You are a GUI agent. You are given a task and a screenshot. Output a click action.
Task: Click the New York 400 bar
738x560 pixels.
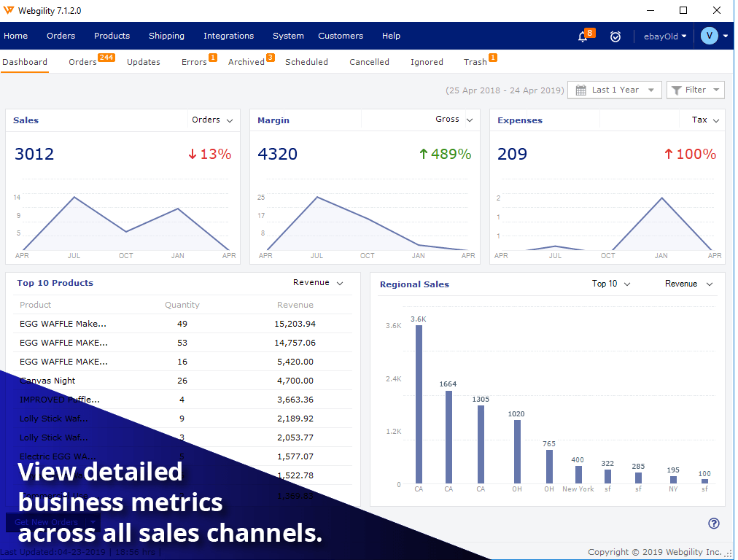(578, 475)
